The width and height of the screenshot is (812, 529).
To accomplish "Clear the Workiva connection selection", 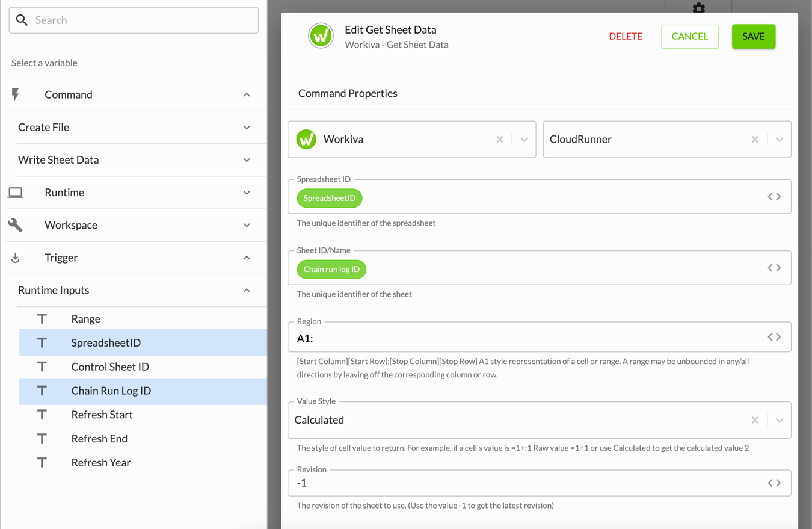I will [x=499, y=140].
